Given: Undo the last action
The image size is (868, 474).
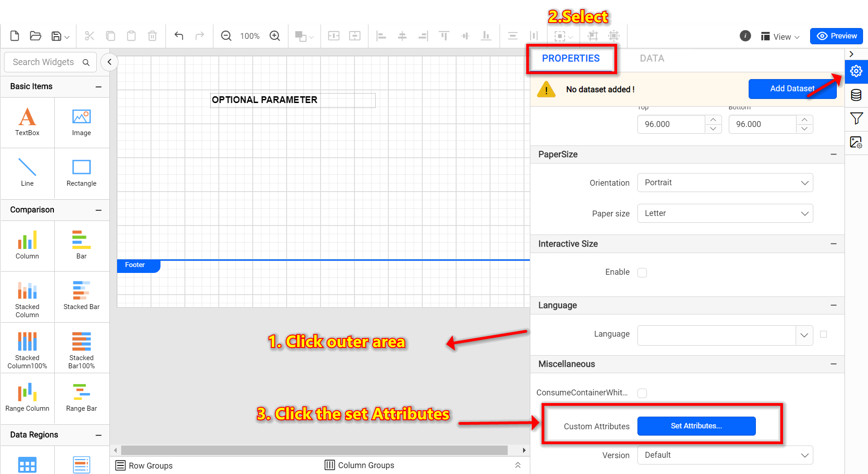Looking at the screenshot, I should [x=179, y=36].
